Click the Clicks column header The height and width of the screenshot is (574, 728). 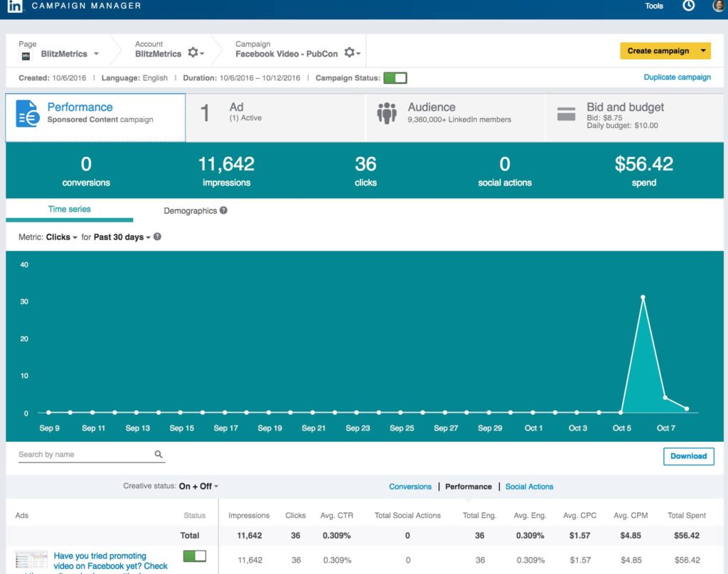pyautogui.click(x=295, y=515)
